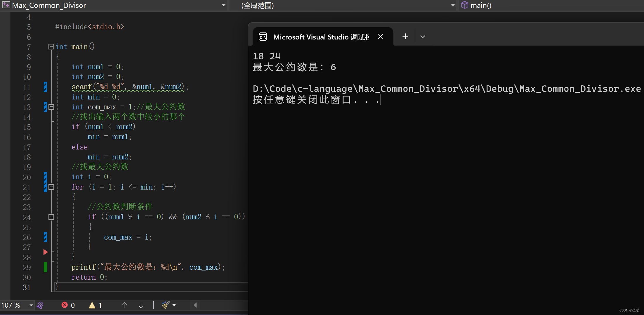The image size is (644, 315).
Task: Open the code cleanup options dropdown arrow
Action: tap(174, 305)
